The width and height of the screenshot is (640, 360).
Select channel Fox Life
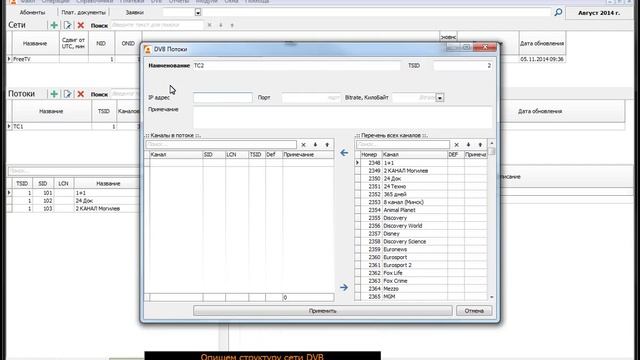(x=420, y=273)
